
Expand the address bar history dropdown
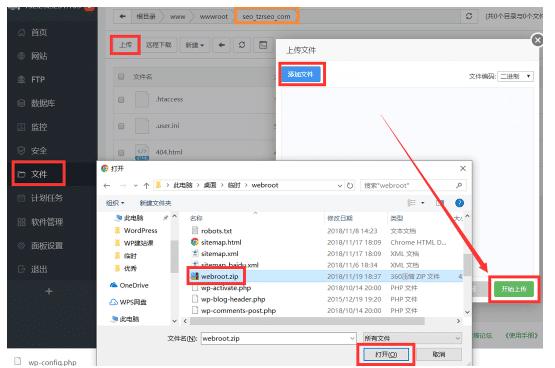point(339,185)
